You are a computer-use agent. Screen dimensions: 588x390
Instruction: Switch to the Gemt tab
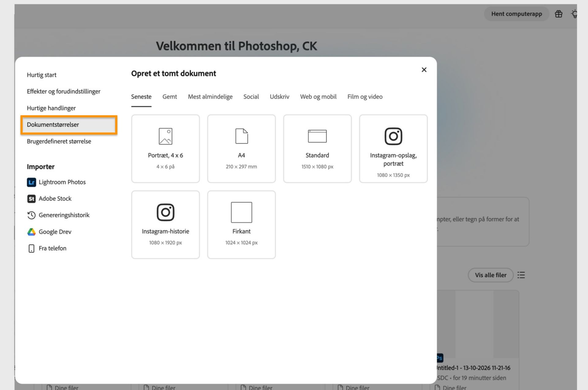point(170,97)
